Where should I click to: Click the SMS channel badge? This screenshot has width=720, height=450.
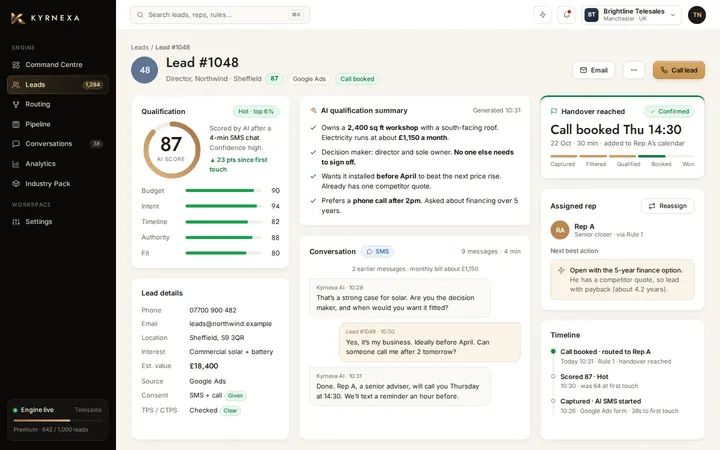pyautogui.click(x=378, y=252)
